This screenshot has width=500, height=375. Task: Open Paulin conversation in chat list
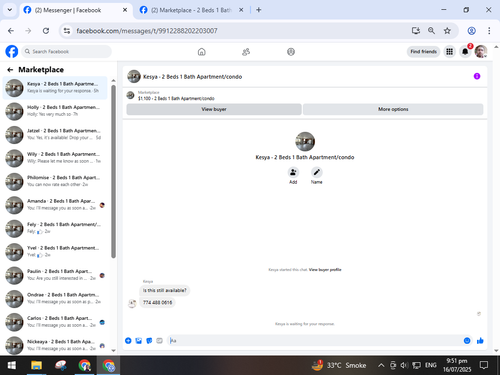[55, 275]
